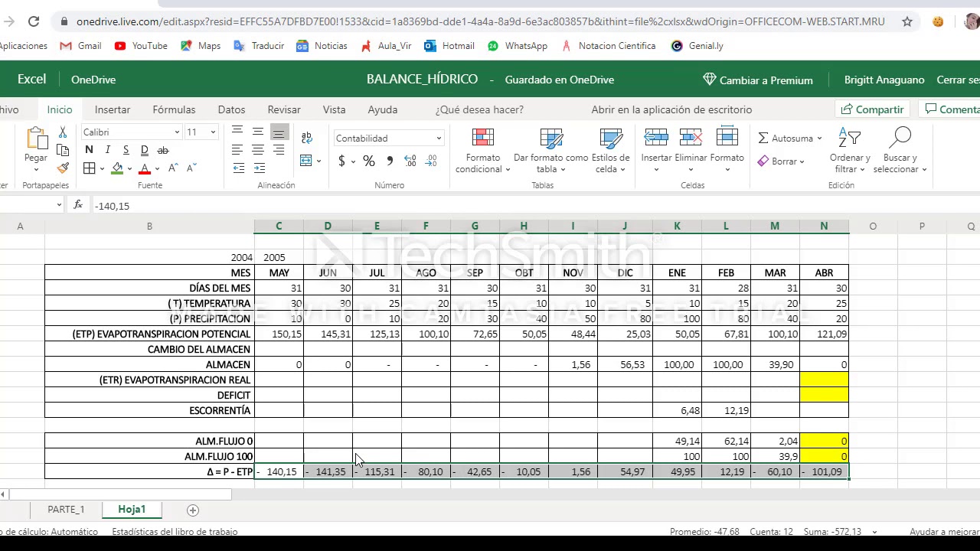The width and height of the screenshot is (980, 551).
Task: Align text to the left
Action: click(237, 150)
